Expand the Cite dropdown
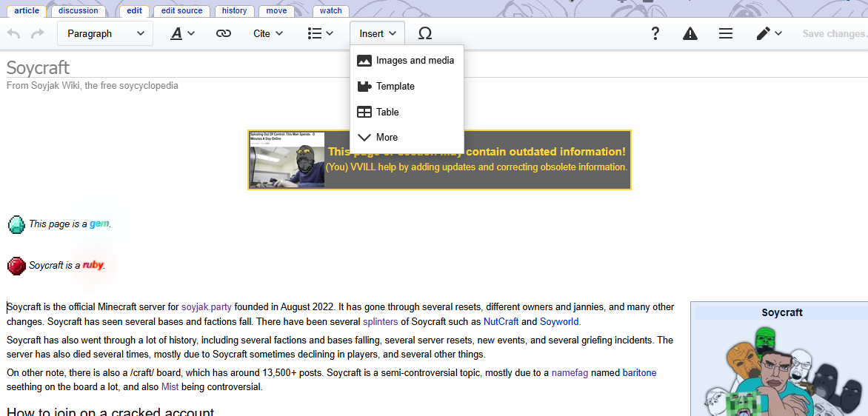868x416 pixels. (268, 33)
